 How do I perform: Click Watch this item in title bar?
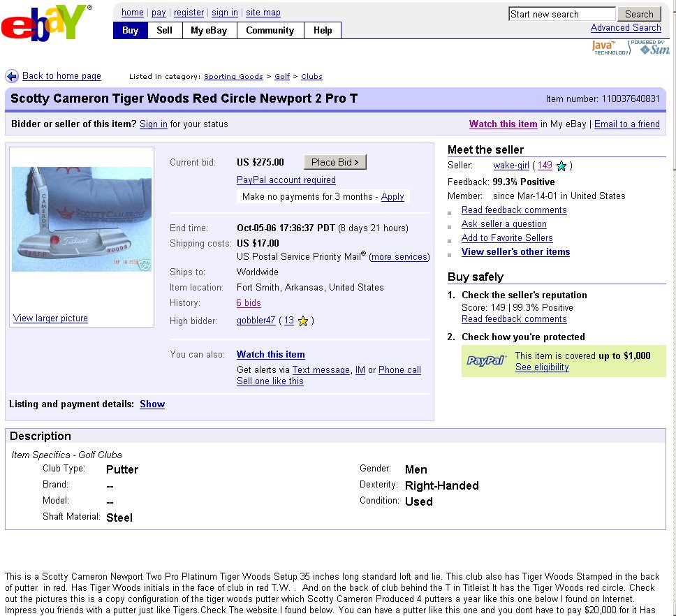503,124
